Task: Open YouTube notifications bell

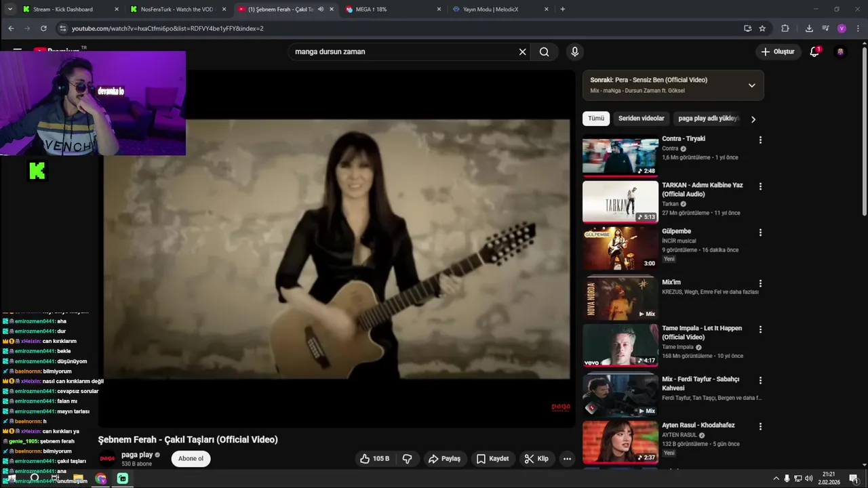Action: point(815,52)
